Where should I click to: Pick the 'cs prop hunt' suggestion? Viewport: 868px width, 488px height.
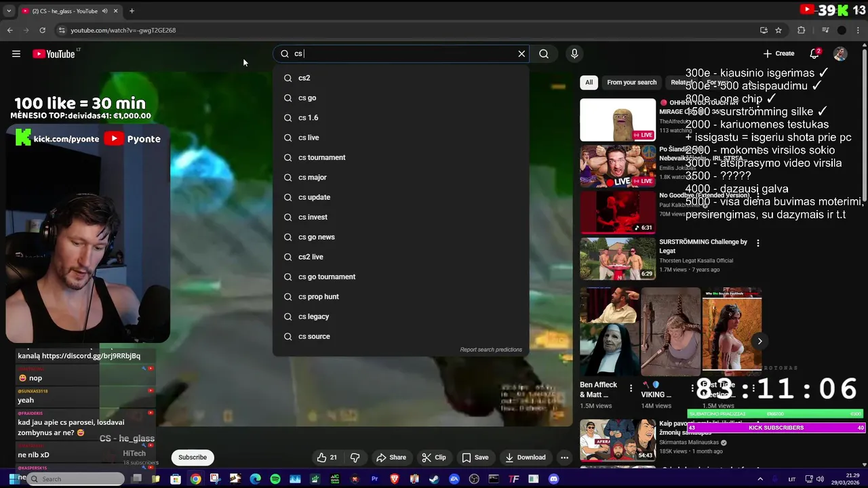pos(401,296)
